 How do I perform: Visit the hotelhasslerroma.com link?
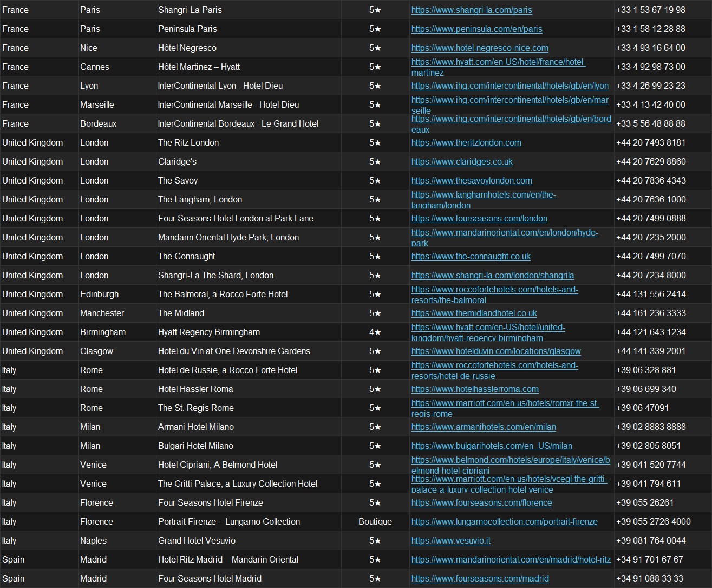[x=475, y=389]
